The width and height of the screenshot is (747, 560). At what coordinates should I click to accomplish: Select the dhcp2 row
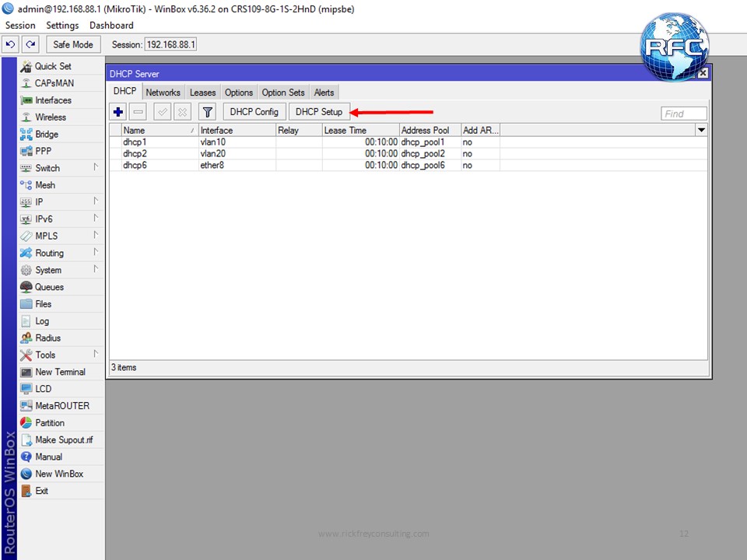409,153
